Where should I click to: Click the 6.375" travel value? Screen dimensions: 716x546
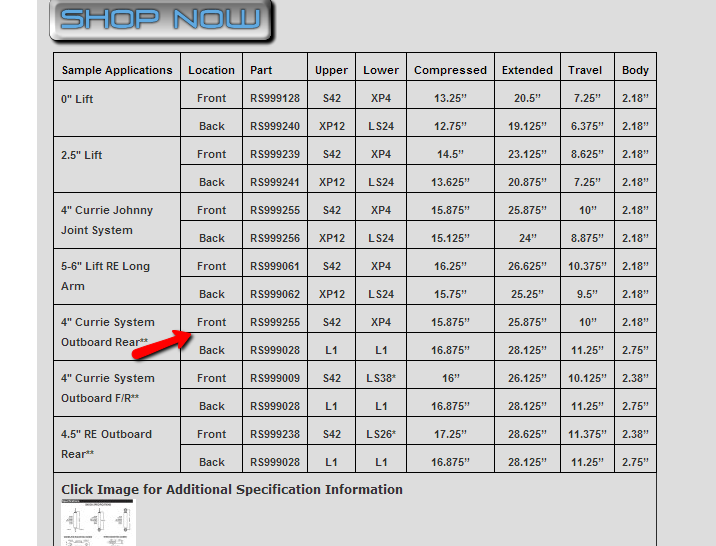point(587,126)
